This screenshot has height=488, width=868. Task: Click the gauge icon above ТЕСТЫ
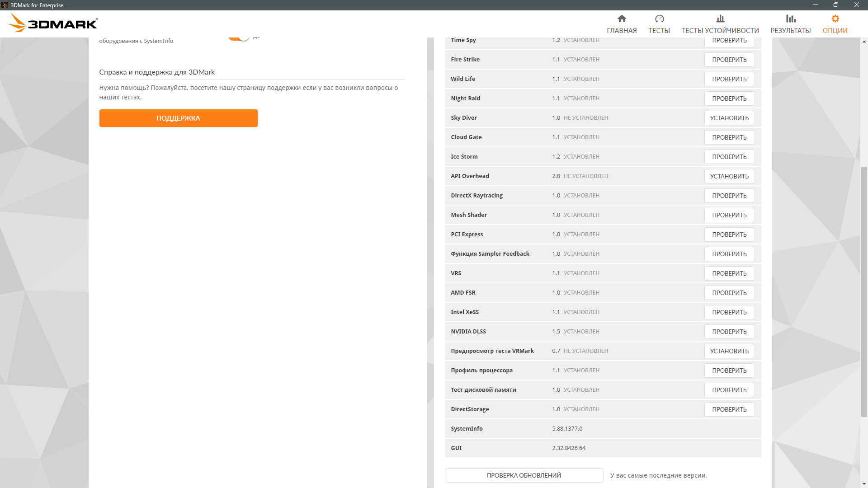tap(659, 19)
